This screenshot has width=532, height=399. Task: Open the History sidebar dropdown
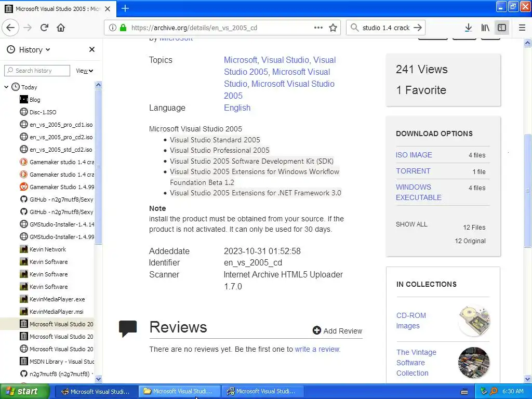click(35, 50)
